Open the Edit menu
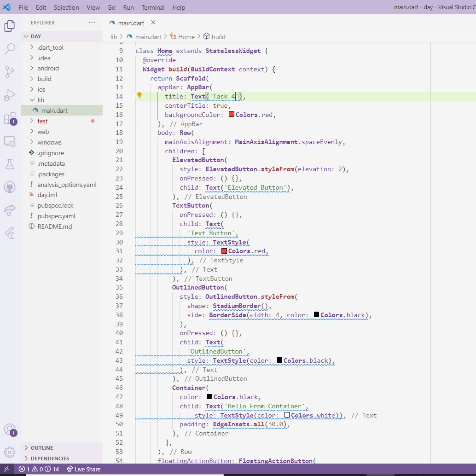Screen dimensions: 476x476 [x=41, y=7]
